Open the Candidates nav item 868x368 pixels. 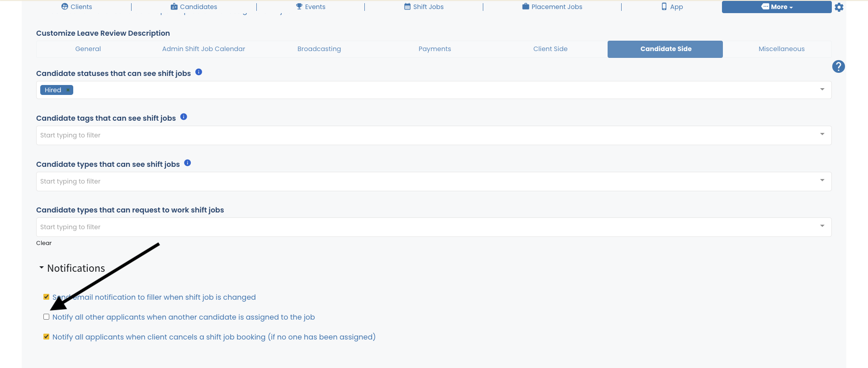coord(194,7)
